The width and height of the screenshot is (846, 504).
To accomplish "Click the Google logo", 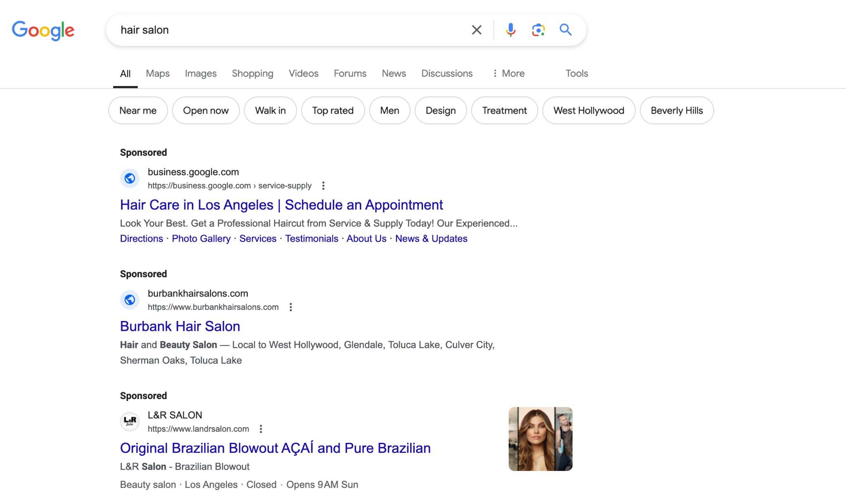I will pos(43,30).
